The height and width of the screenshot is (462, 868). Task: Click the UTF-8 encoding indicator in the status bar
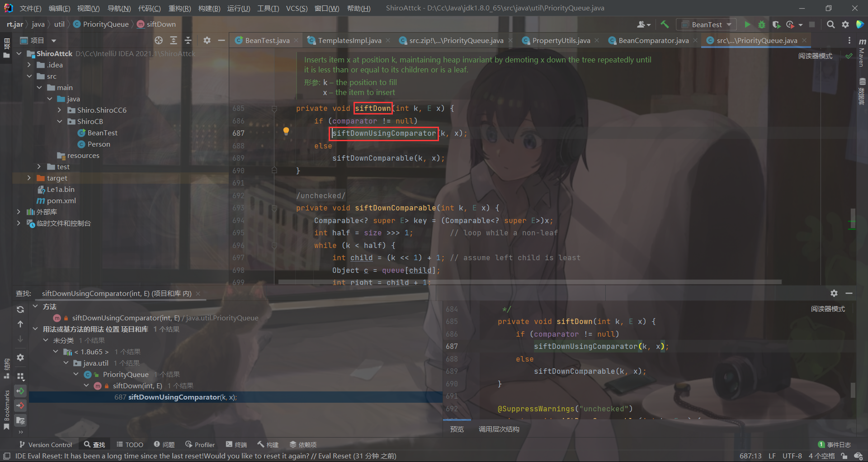tap(792, 456)
